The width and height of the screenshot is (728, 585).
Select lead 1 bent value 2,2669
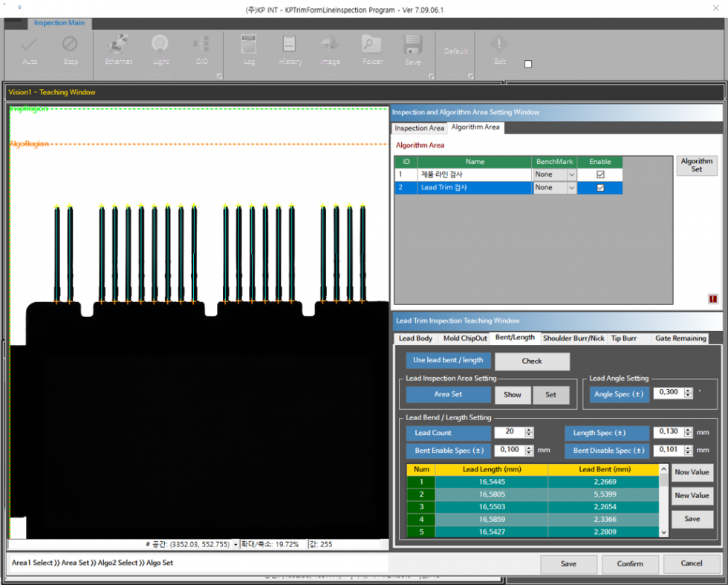pyautogui.click(x=605, y=482)
